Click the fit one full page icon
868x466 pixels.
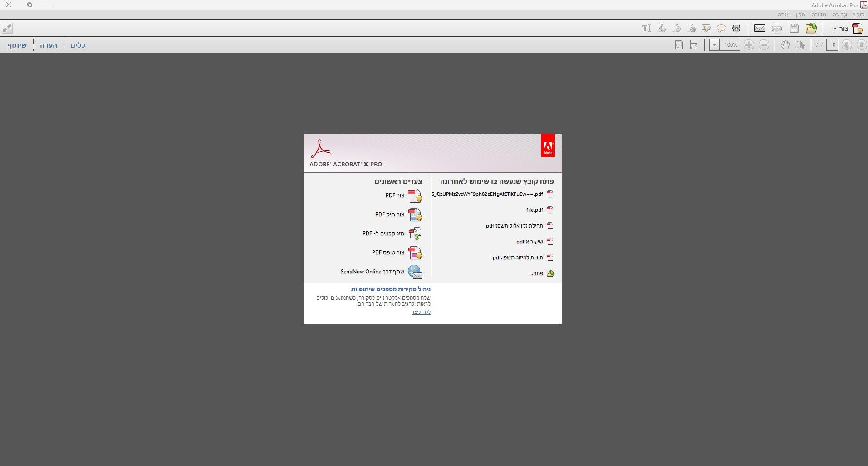[x=679, y=45]
